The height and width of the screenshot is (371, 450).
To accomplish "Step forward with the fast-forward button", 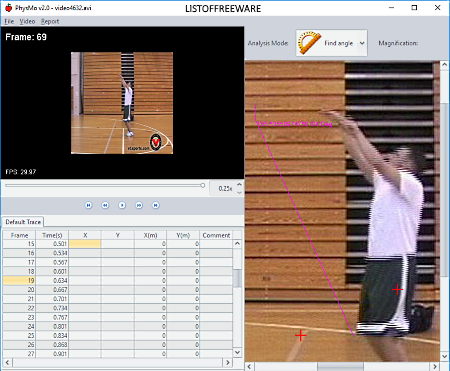I will [x=139, y=205].
